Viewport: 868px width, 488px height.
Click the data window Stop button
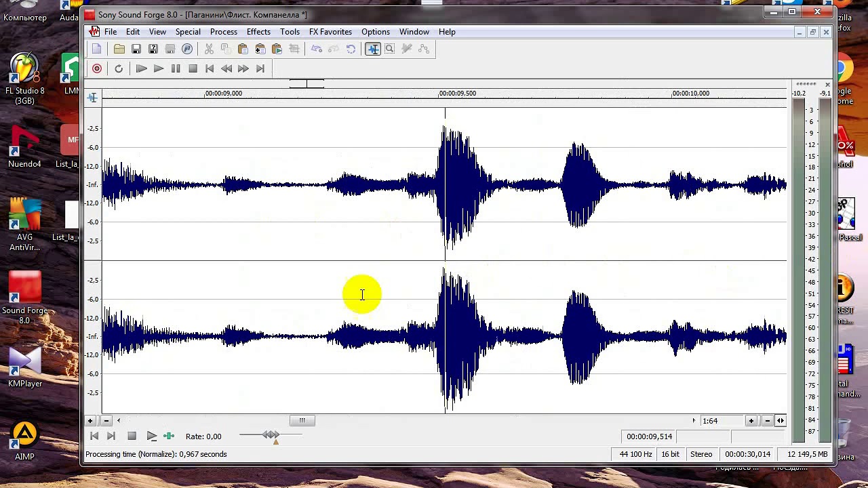(132, 436)
